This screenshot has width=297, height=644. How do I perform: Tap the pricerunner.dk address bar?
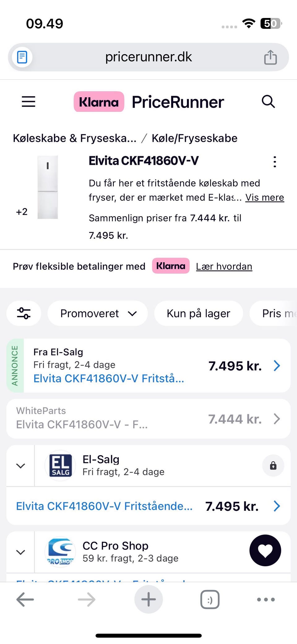click(148, 57)
